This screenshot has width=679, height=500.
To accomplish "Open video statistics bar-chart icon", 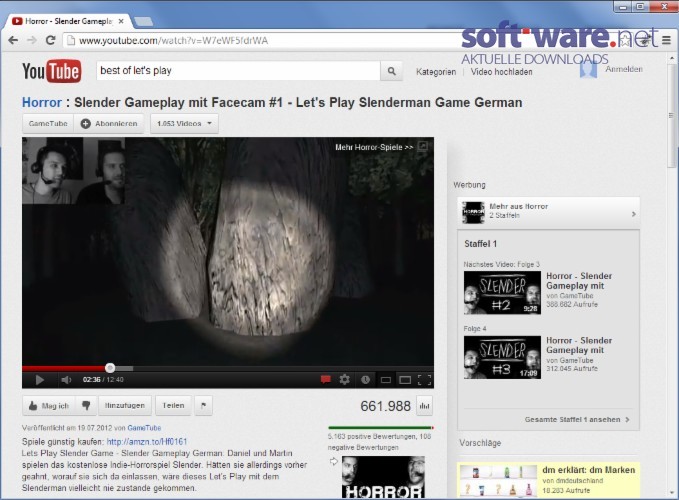I will tap(424, 406).
